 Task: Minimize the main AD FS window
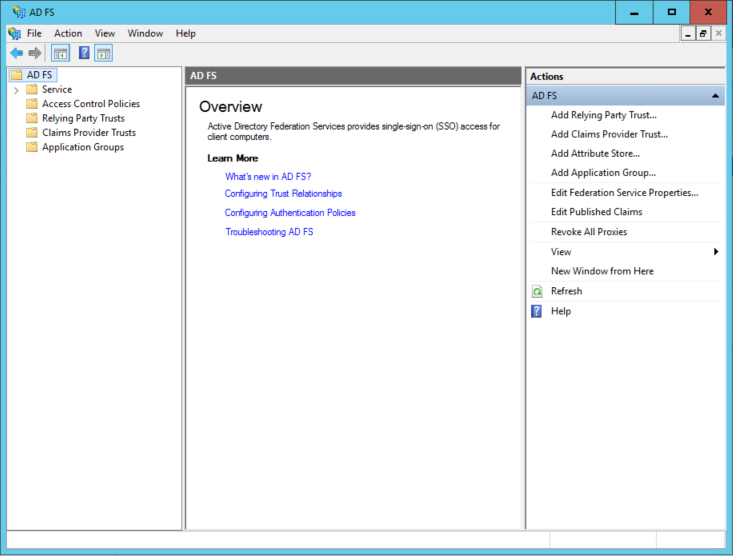click(x=634, y=13)
